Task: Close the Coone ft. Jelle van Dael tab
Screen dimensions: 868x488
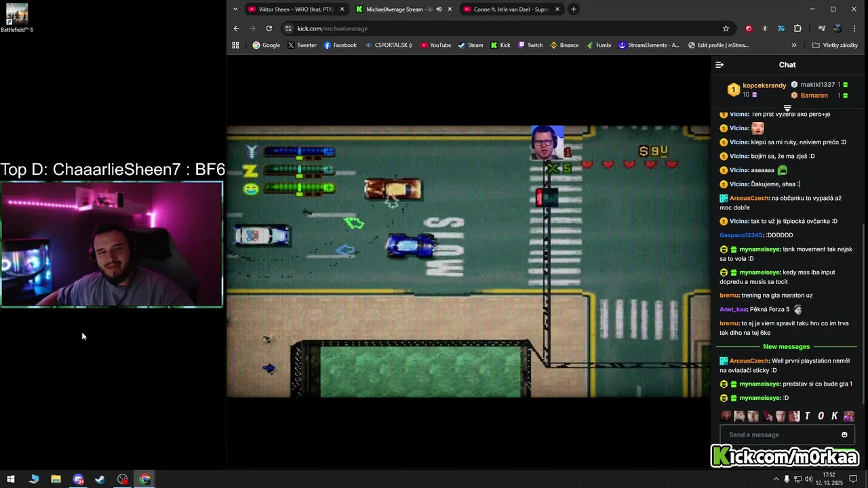Action: (557, 9)
